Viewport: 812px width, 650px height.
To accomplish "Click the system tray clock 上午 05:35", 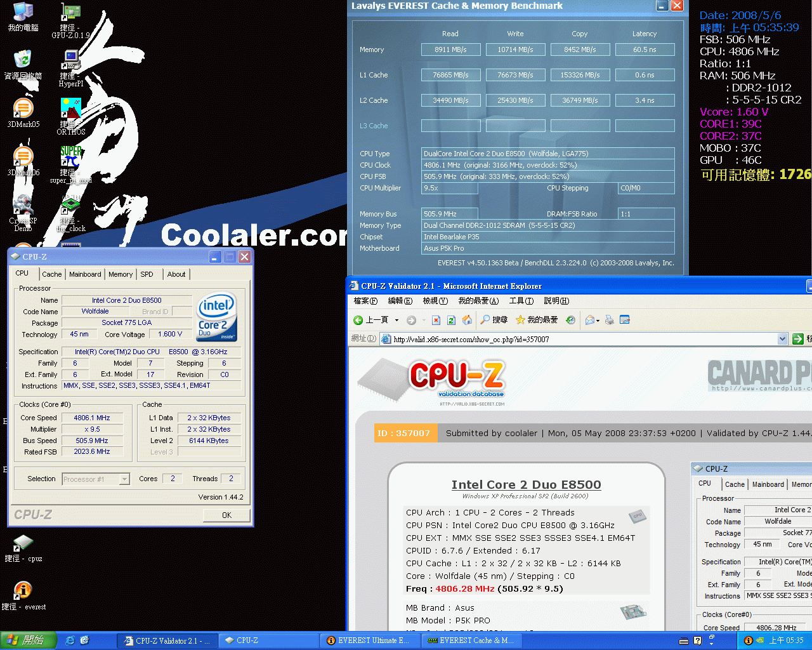I will [786, 640].
